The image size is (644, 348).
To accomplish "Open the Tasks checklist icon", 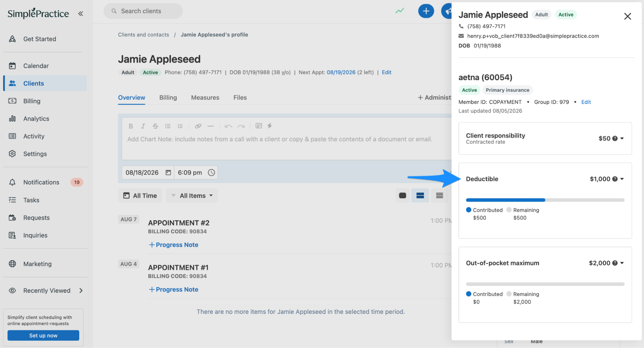I will (x=12, y=200).
